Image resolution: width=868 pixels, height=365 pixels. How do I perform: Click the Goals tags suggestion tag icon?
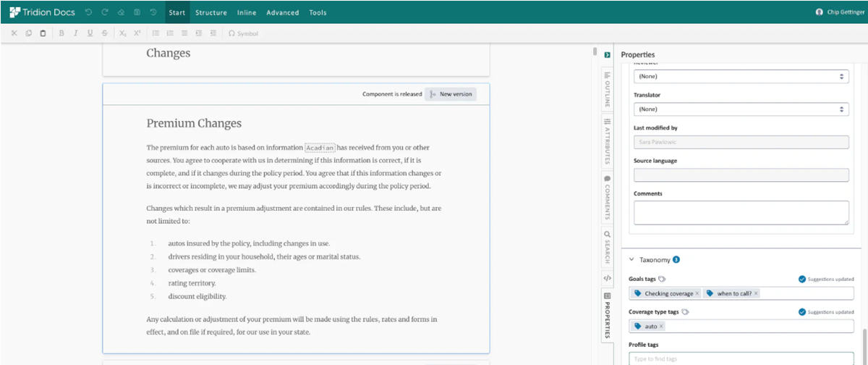click(x=662, y=279)
